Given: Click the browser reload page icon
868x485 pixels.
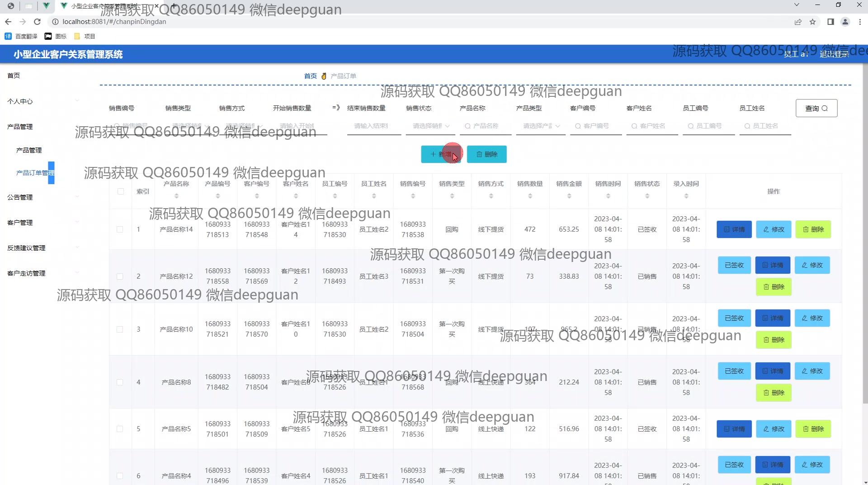Looking at the screenshot, I should (x=38, y=22).
